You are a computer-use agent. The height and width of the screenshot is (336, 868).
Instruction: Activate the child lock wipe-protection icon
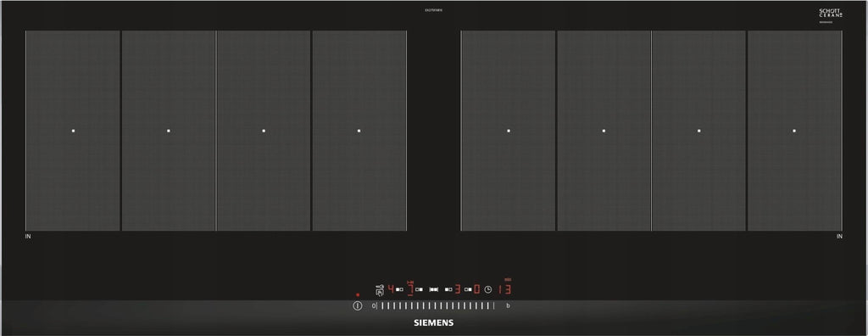pos(380,290)
